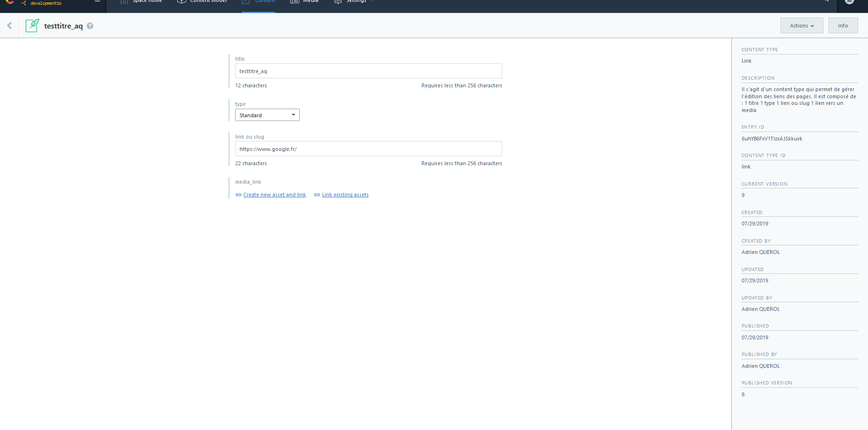Image resolution: width=868 pixels, height=430 pixels.
Task: Click Create new asset and link
Action: pos(275,195)
